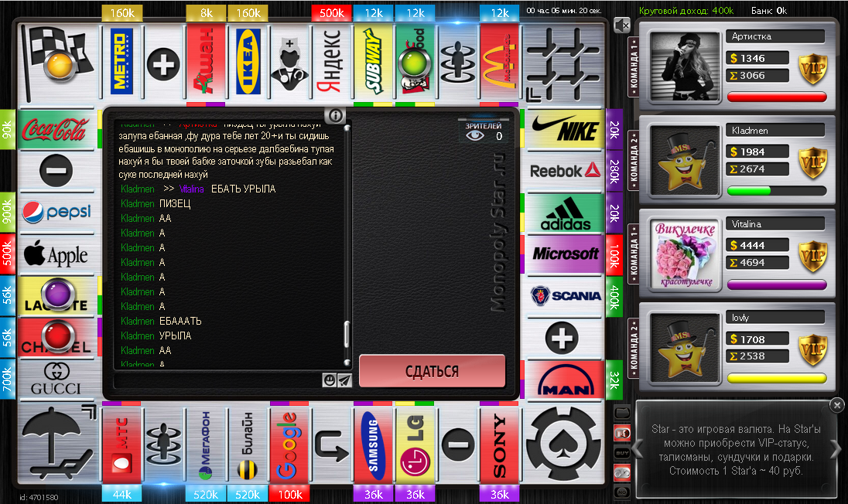Viewport: 848px width, 504px height.
Task: Select the MAN truck board cell
Action: point(565,380)
